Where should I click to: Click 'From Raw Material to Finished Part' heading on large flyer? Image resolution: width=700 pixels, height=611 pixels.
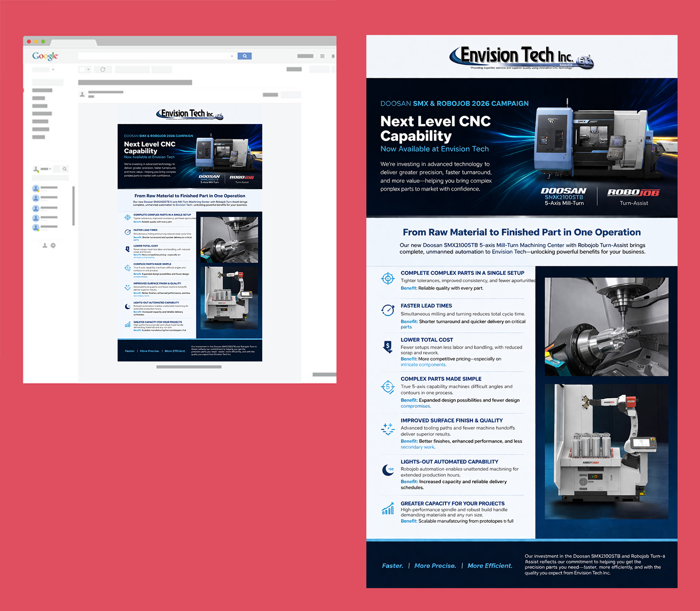pos(522,232)
